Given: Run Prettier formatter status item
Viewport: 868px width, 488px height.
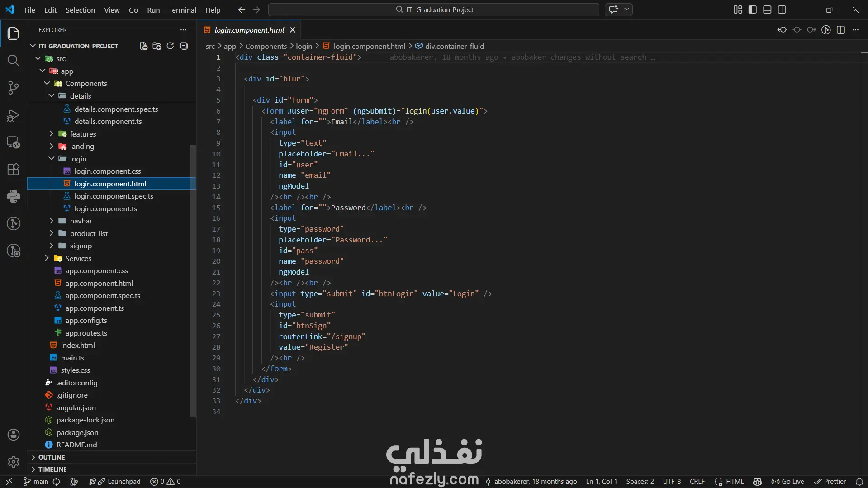Looking at the screenshot, I should (830, 482).
